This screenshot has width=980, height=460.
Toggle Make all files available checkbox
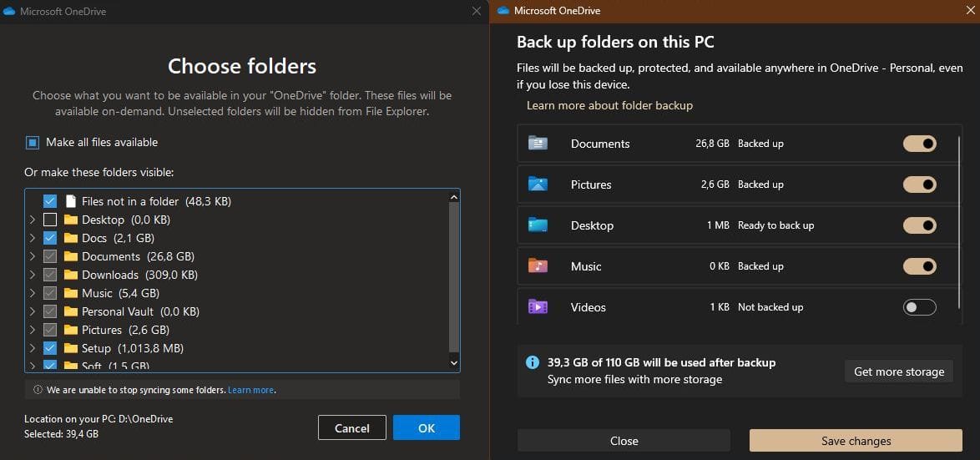pos(33,143)
